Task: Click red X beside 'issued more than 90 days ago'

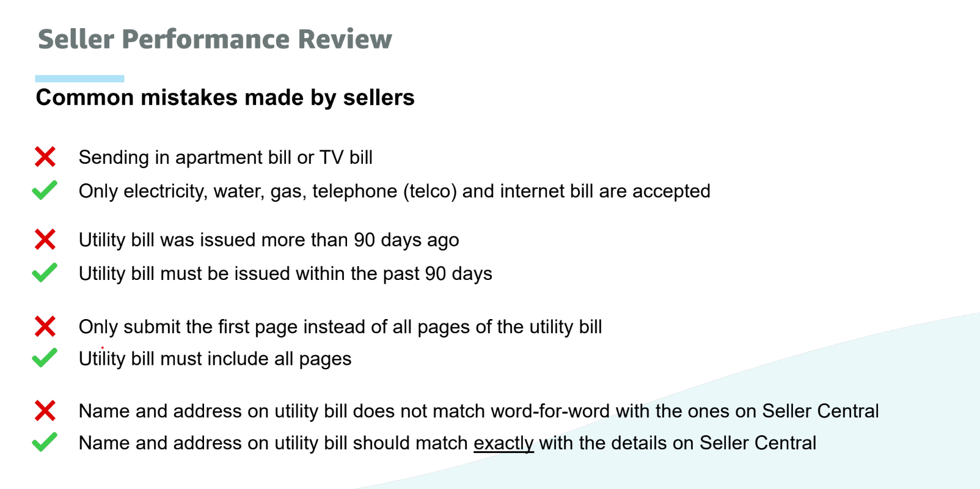Action: tap(45, 239)
